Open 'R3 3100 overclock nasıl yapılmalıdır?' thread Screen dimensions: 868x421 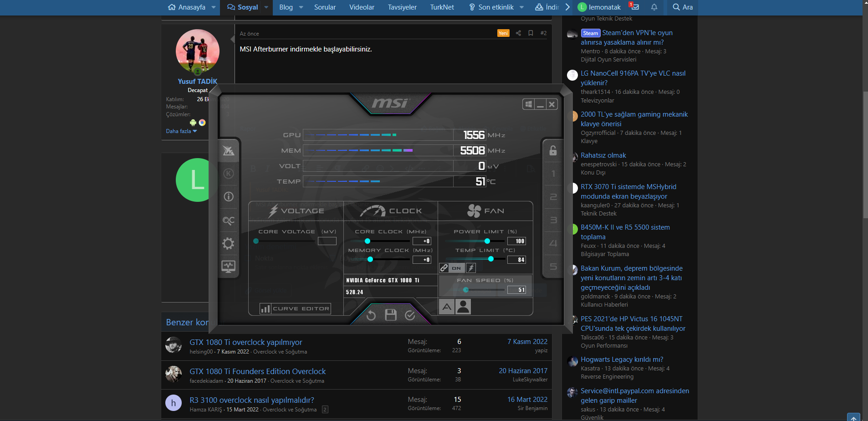(252, 400)
